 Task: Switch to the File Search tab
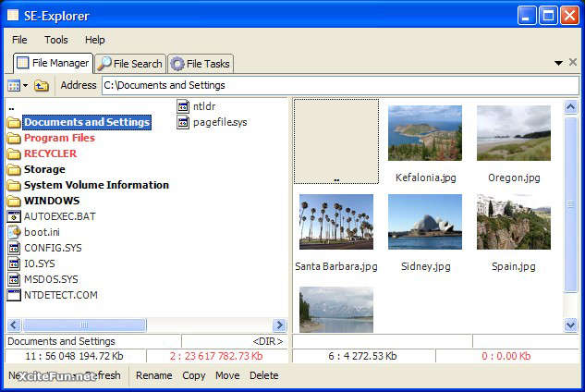pyautogui.click(x=130, y=64)
